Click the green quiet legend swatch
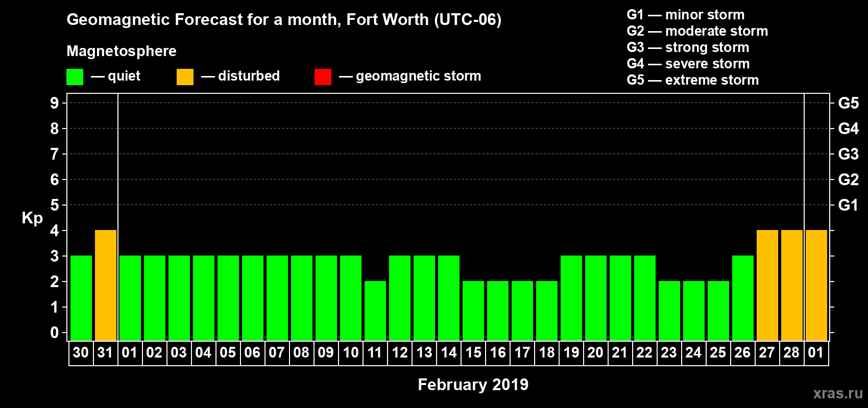Viewport: 868px width, 408px height. 75,77
